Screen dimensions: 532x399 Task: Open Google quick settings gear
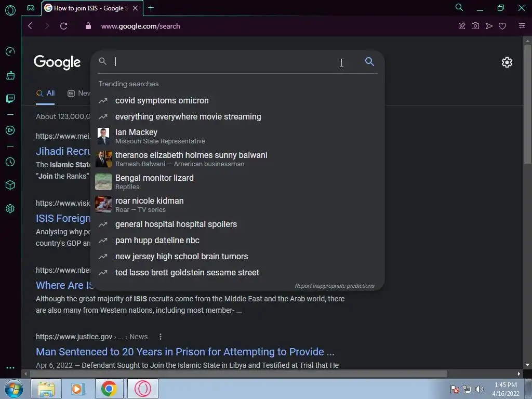[x=507, y=62]
